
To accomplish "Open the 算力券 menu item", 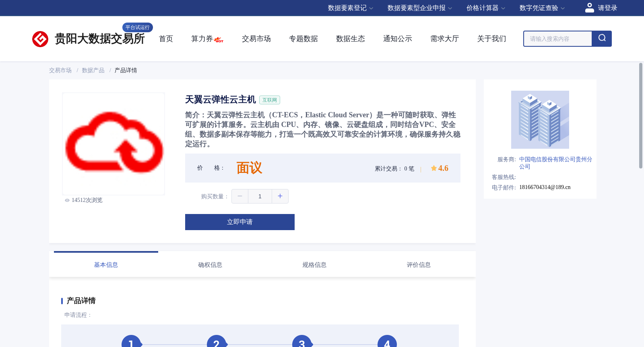I will (202, 39).
